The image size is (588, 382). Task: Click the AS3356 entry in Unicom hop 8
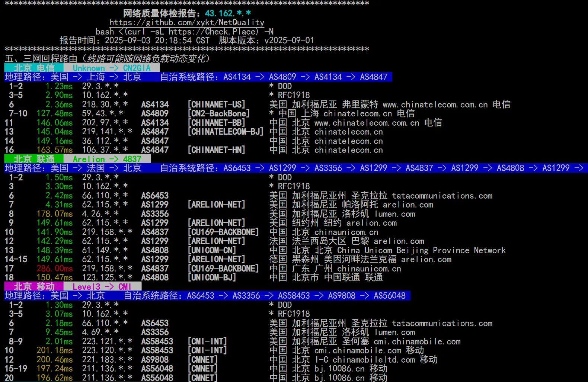point(155,214)
